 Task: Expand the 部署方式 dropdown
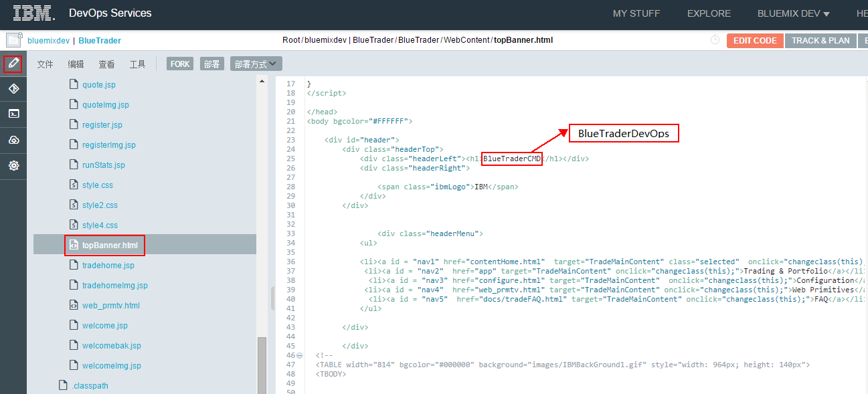(x=256, y=64)
